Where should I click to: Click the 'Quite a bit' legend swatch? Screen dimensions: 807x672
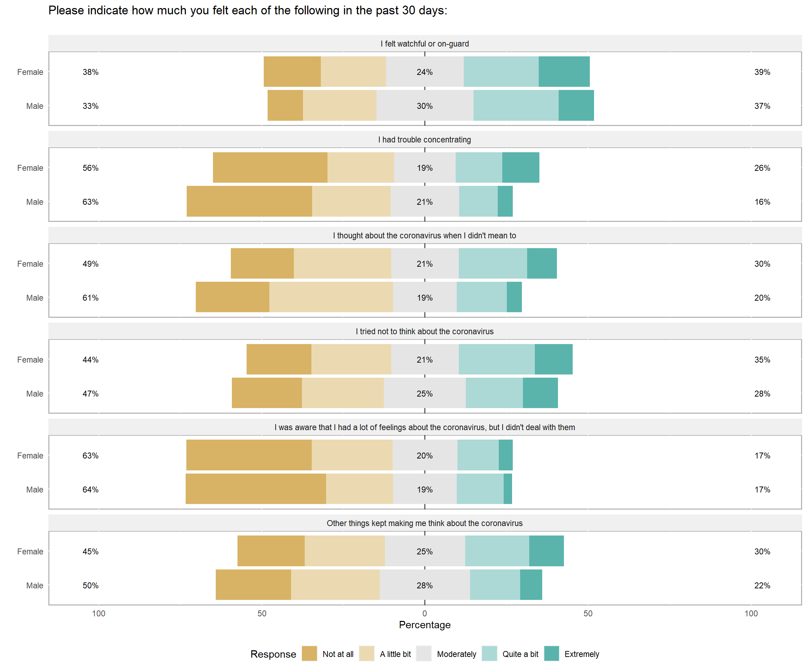(x=489, y=653)
